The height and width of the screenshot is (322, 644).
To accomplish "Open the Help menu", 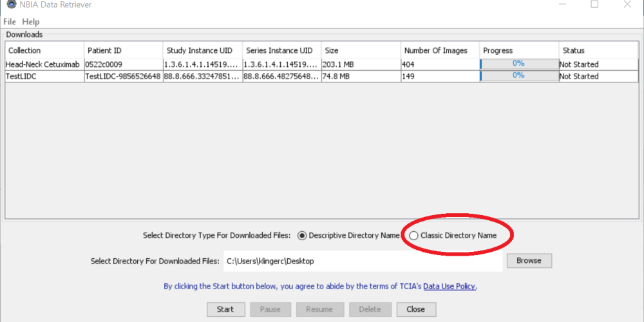I will [31, 22].
